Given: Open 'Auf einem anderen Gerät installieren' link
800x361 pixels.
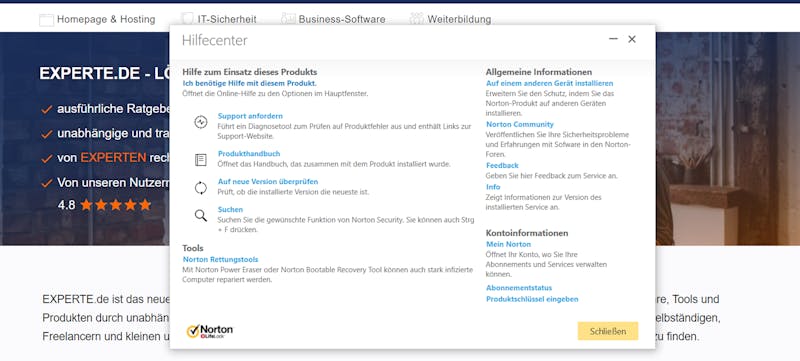Looking at the screenshot, I should (549, 83).
